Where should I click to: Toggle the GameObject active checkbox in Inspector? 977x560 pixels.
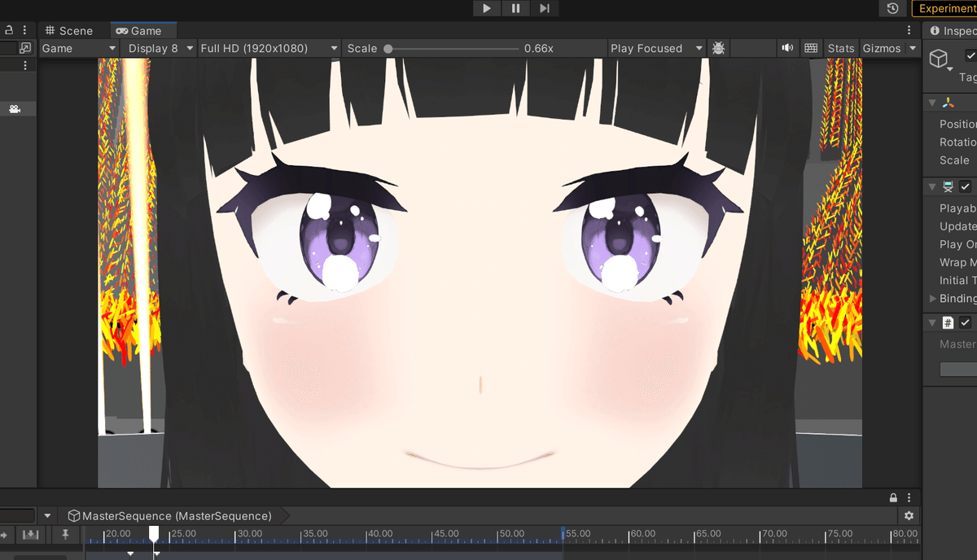click(x=969, y=55)
